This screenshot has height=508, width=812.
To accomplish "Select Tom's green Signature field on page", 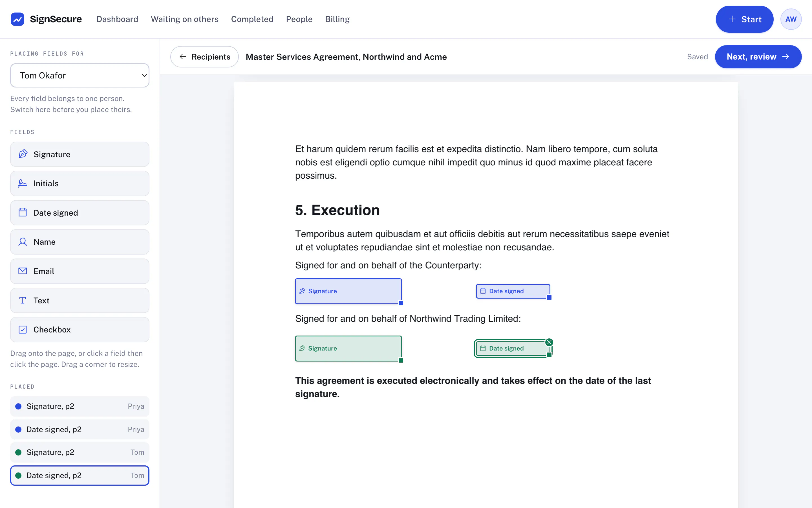I will pyautogui.click(x=348, y=349).
